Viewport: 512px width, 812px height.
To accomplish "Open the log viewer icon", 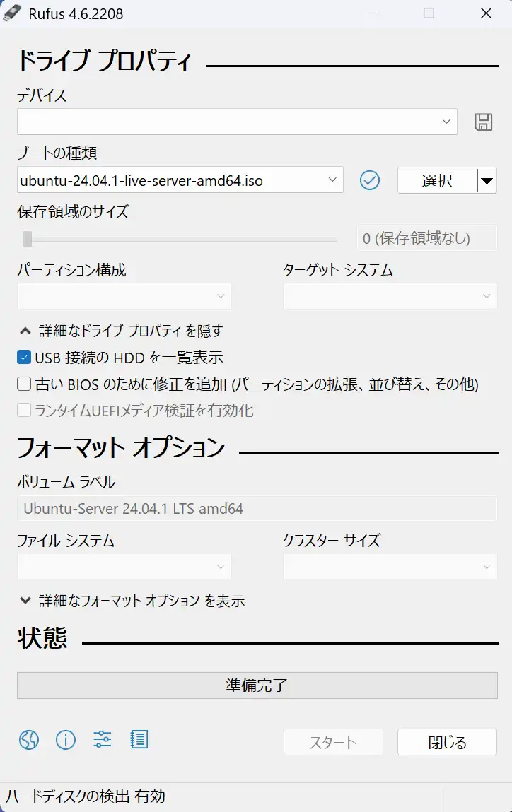I will click(139, 739).
